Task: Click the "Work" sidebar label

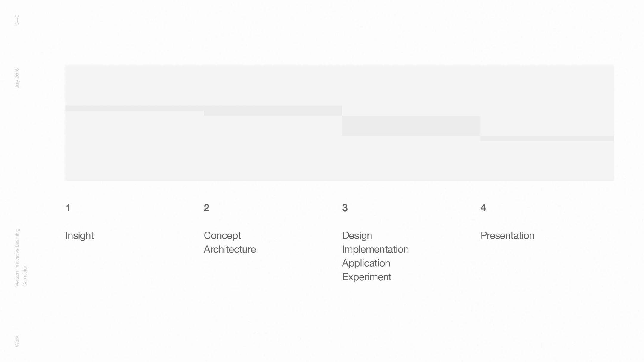Action: click(x=17, y=341)
